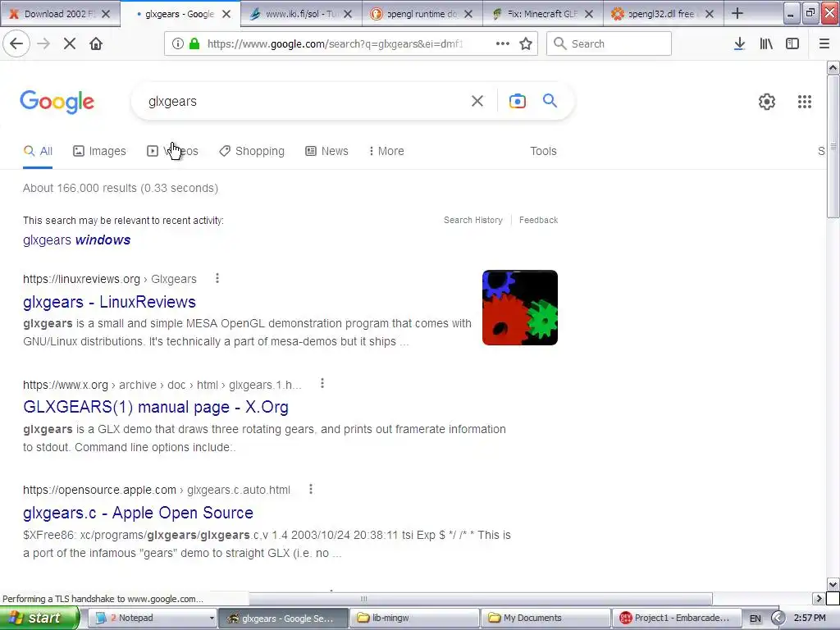Select the Images search filter
This screenshot has height=630, width=840.
tap(99, 151)
